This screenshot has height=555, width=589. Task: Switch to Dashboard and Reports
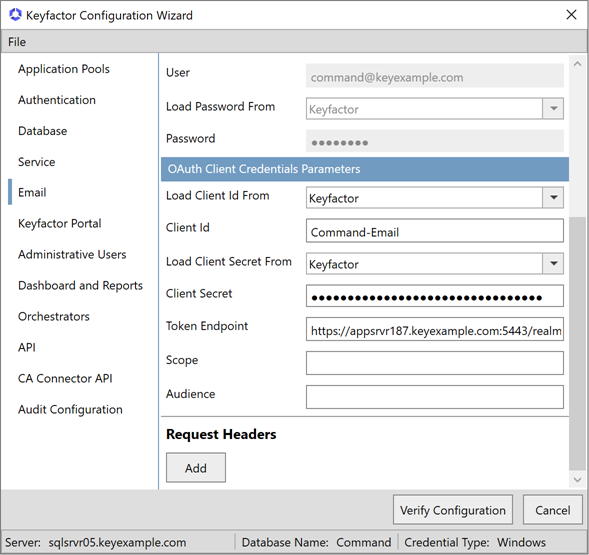pyautogui.click(x=80, y=286)
